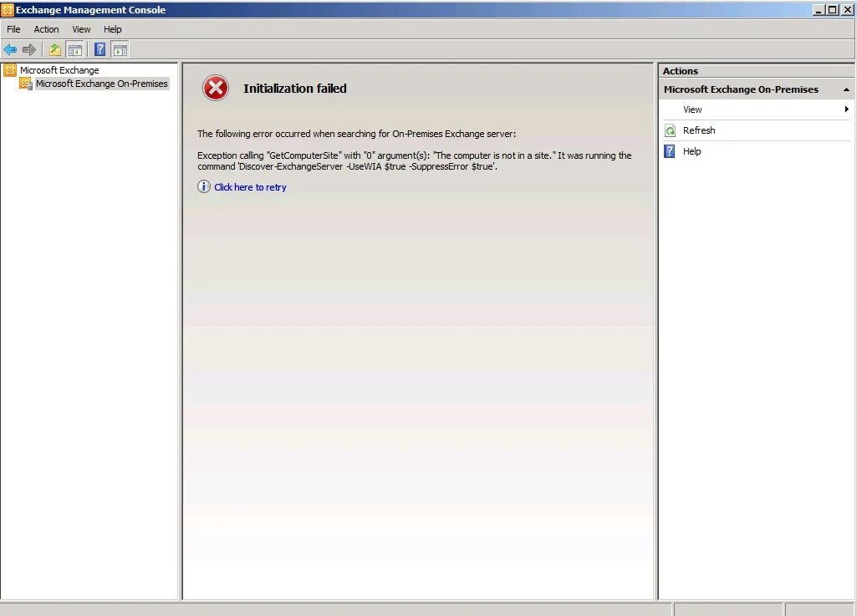
Task: Open the File menu
Action: [x=13, y=29]
